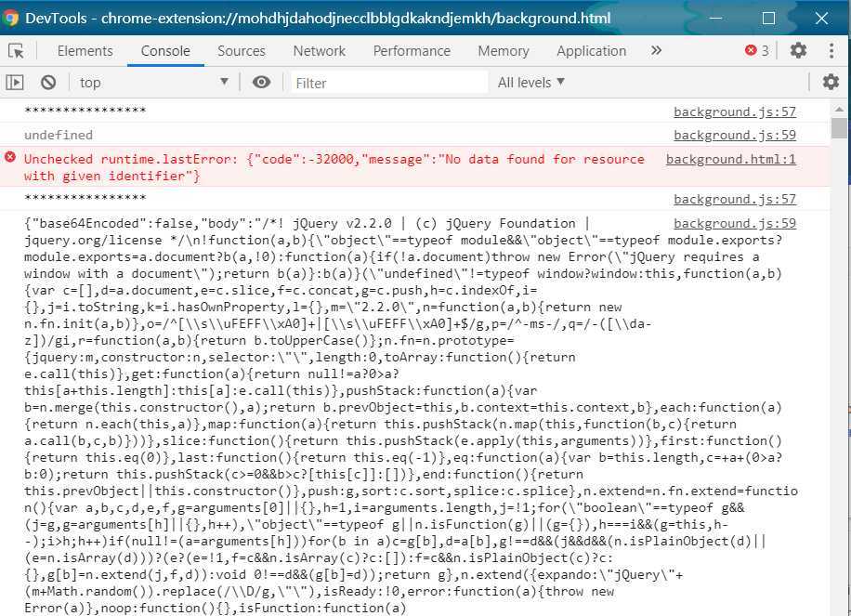The width and height of the screenshot is (851, 616).
Task: Click the red error count badge
Action: point(757,50)
